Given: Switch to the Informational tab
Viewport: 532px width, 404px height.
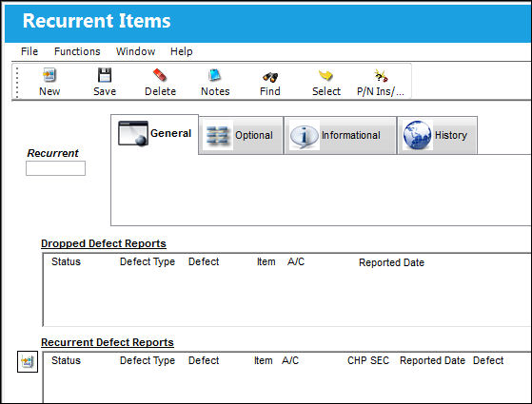Looking at the screenshot, I should coord(341,136).
